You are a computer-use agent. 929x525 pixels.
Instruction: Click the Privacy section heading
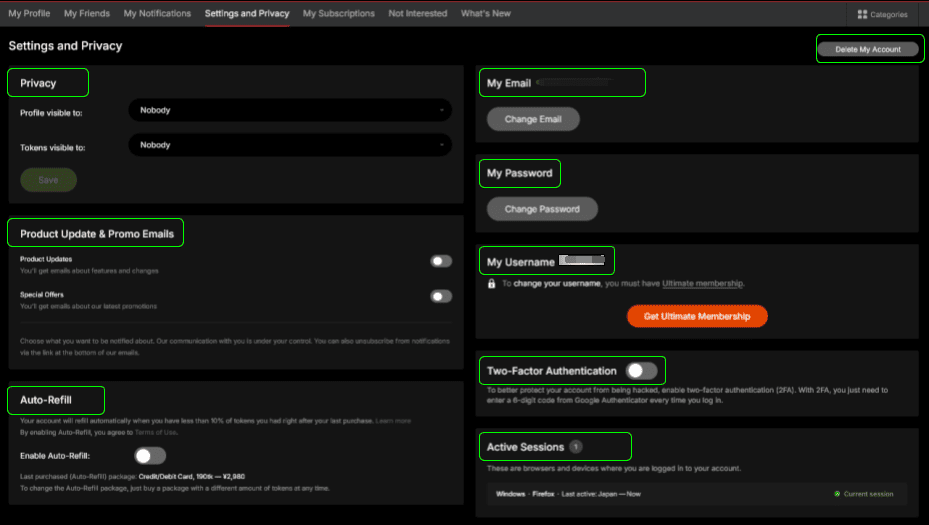(x=38, y=83)
